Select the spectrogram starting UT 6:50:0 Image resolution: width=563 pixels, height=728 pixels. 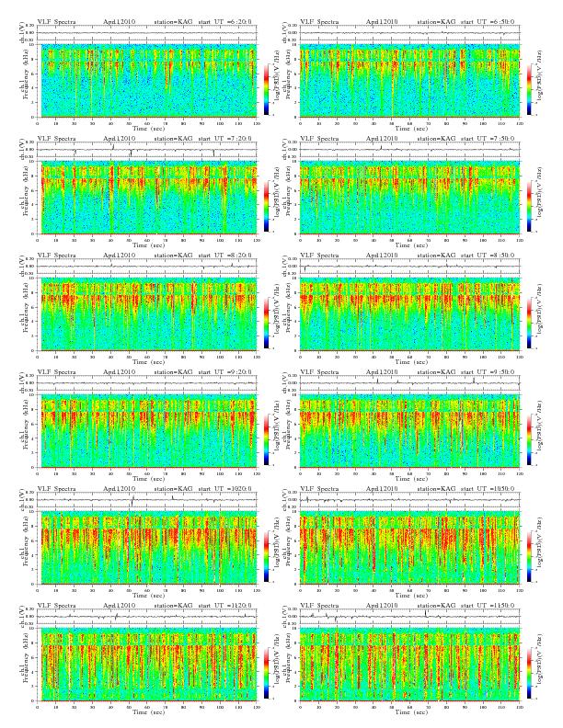(x=409, y=80)
